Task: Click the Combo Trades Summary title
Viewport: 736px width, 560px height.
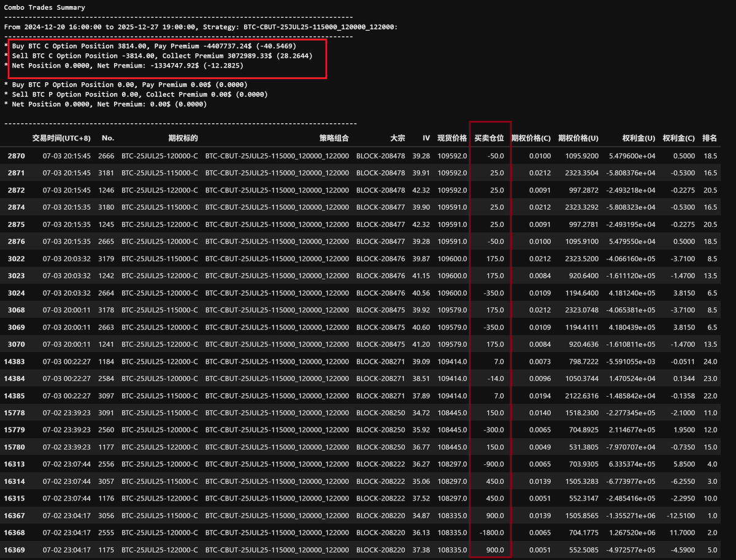Action: [45, 8]
